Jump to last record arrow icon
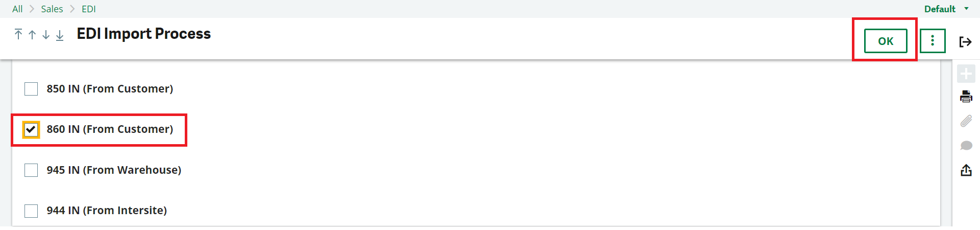 (x=60, y=34)
